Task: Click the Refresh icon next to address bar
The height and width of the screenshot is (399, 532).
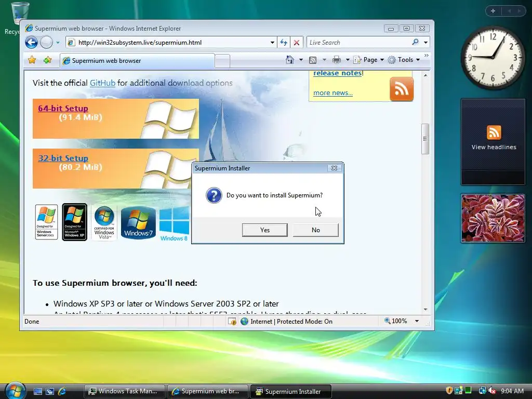Action: [x=284, y=43]
